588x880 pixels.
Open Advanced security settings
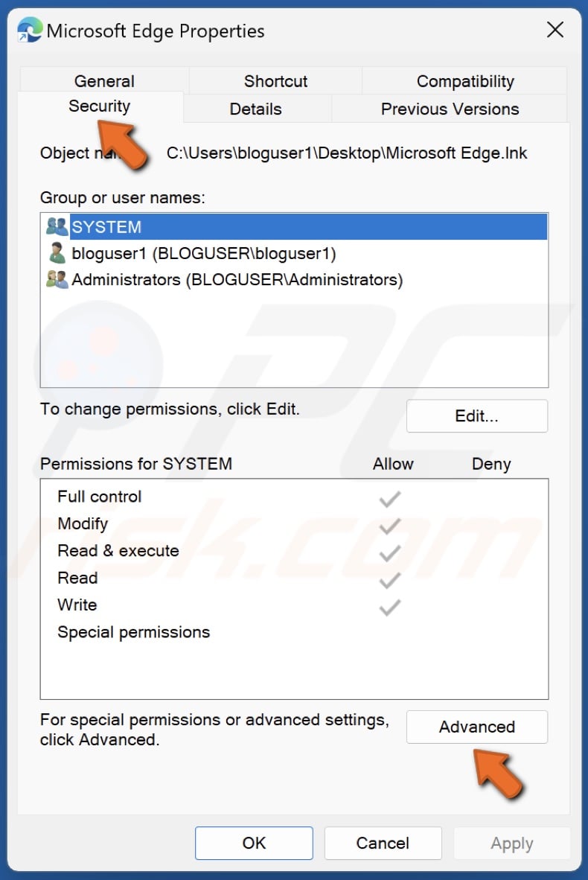(x=476, y=727)
